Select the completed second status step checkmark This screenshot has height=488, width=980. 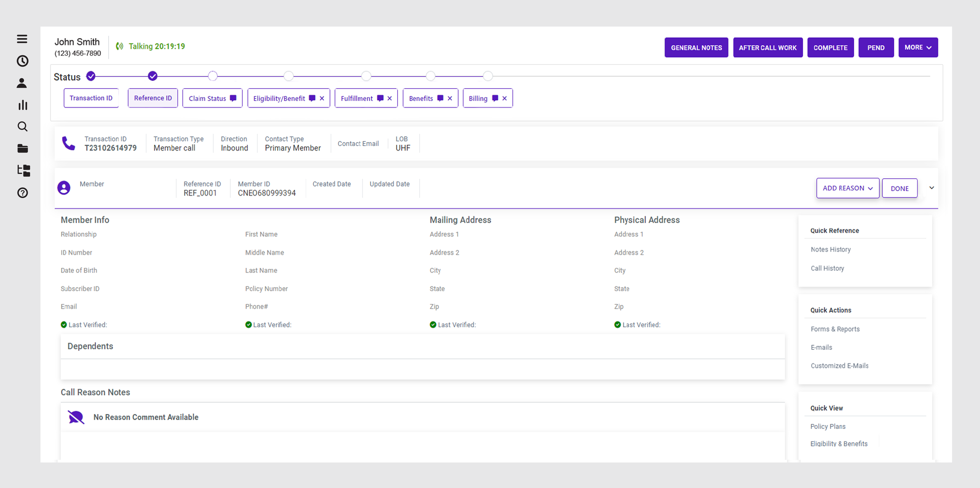pyautogui.click(x=153, y=76)
